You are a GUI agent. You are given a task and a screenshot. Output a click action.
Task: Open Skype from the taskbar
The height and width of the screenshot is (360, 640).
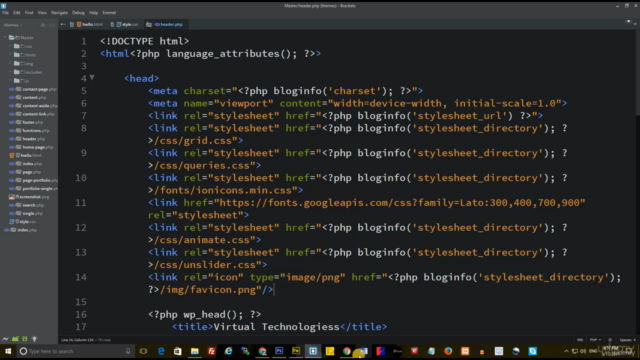(533, 351)
